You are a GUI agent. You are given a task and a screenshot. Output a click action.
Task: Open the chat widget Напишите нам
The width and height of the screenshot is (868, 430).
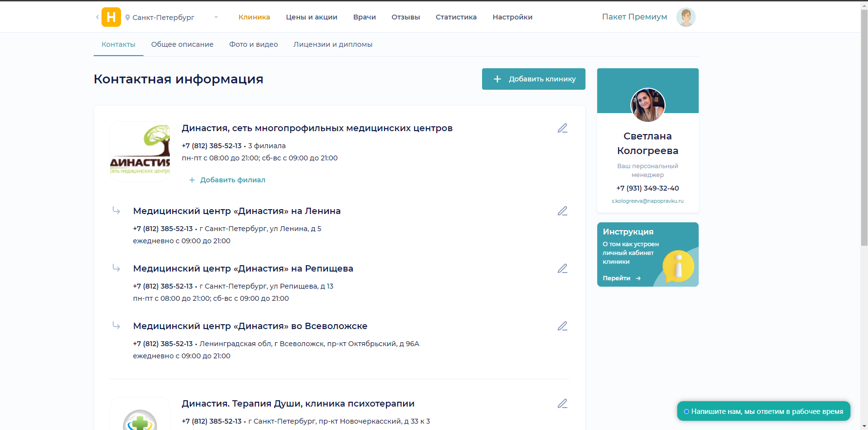coord(763,411)
